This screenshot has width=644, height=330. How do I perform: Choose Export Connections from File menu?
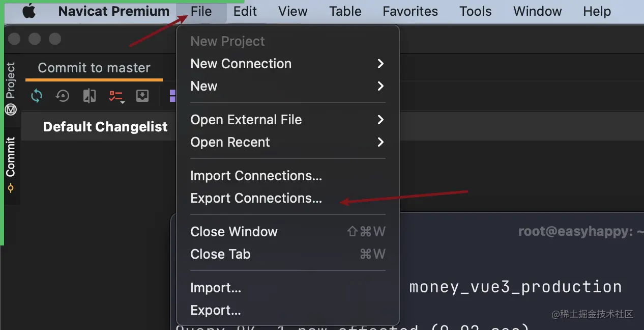(x=256, y=198)
